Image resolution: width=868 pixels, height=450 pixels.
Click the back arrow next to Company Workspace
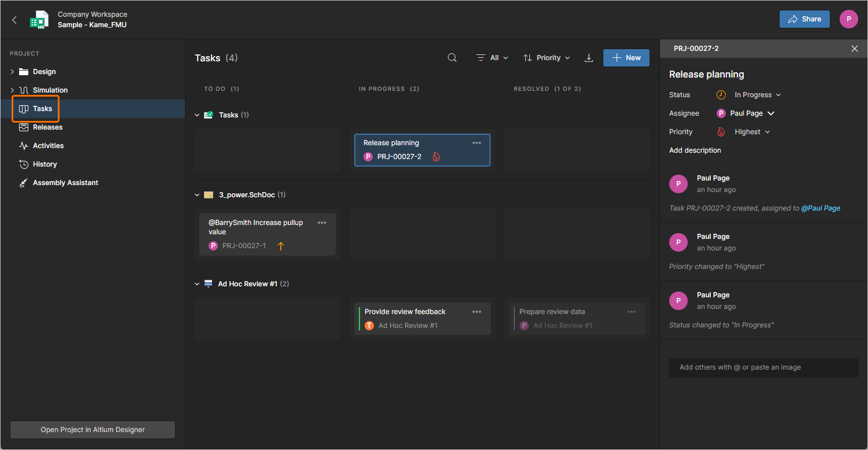(14, 19)
